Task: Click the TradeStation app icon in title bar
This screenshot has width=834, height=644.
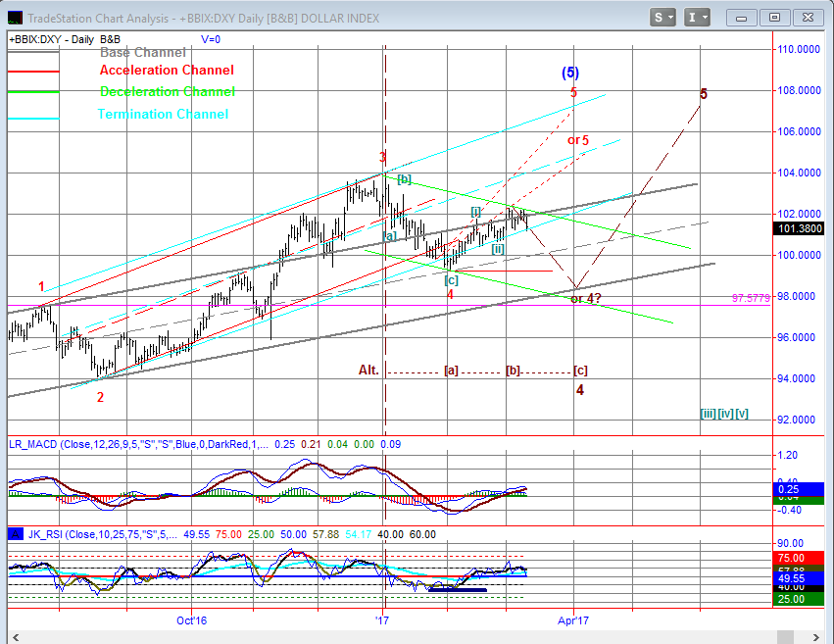Action: click(x=15, y=18)
